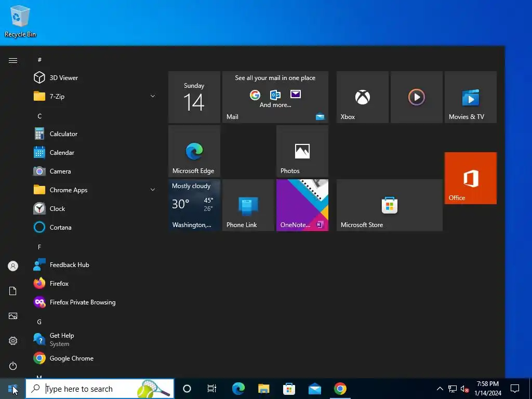
Task: Open the Sunday 14 calendar tile
Action: (x=194, y=97)
